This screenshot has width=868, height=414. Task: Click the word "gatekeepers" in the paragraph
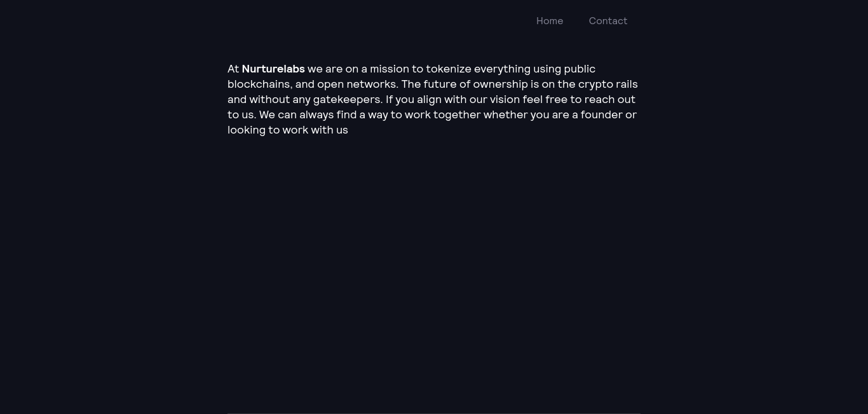(x=347, y=99)
